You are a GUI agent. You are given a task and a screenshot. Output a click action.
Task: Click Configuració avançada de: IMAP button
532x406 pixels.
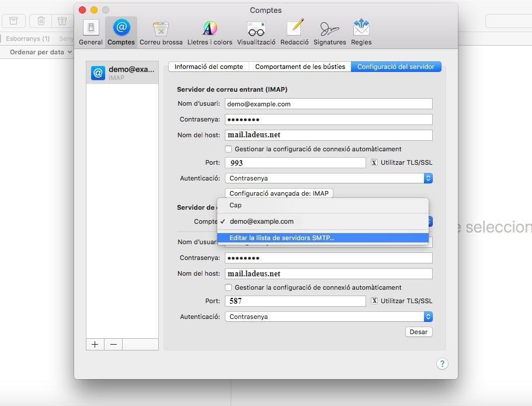point(279,193)
